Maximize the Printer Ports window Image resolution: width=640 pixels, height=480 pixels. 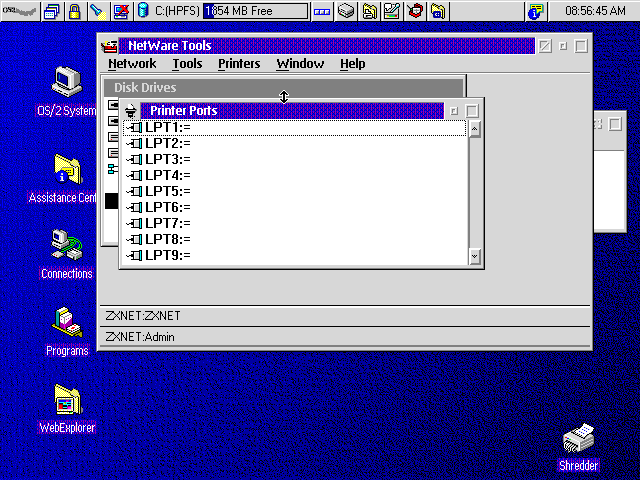tap(472, 111)
